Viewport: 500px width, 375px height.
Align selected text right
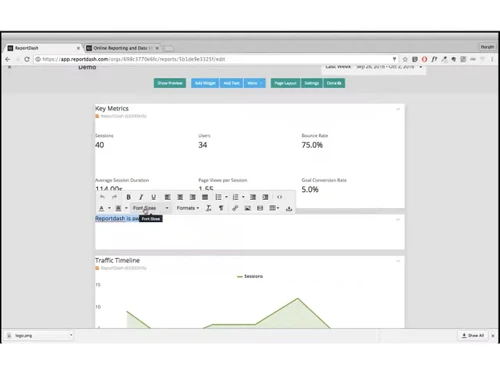[193, 197]
